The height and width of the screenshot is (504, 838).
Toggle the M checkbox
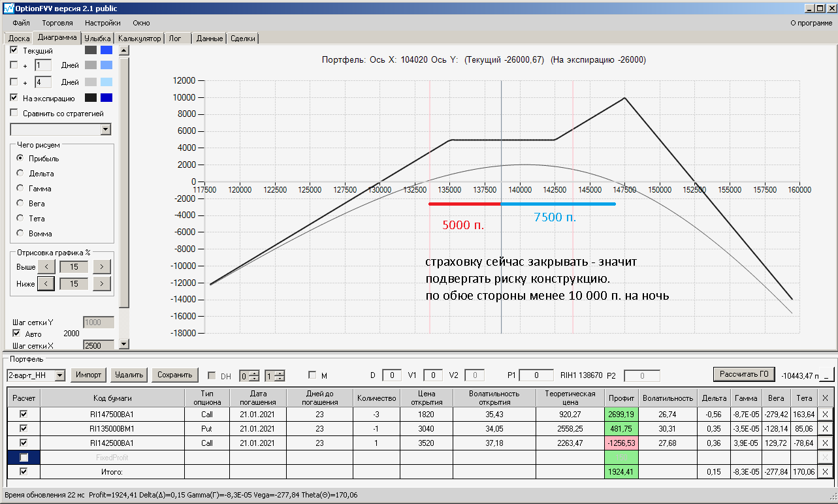pos(312,375)
